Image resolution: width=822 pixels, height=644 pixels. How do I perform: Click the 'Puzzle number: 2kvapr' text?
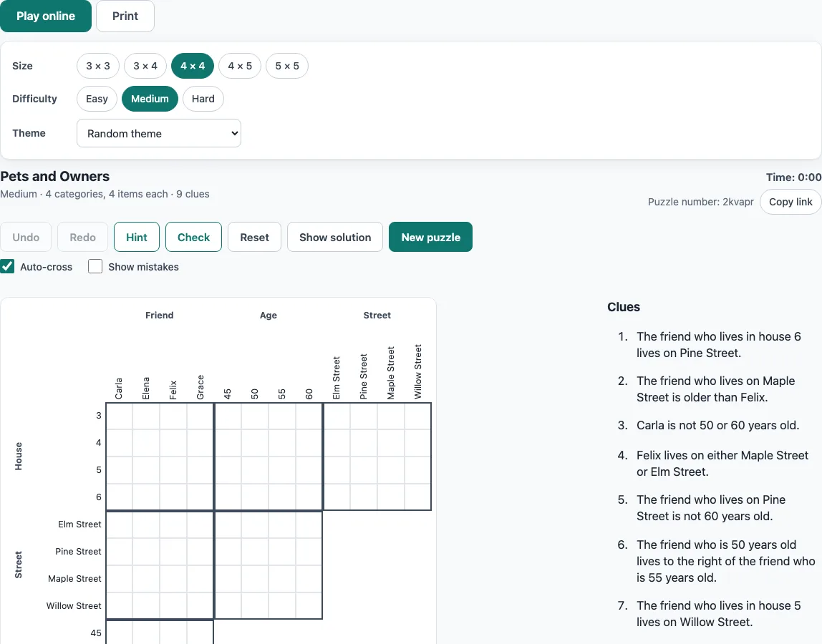[x=700, y=202]
